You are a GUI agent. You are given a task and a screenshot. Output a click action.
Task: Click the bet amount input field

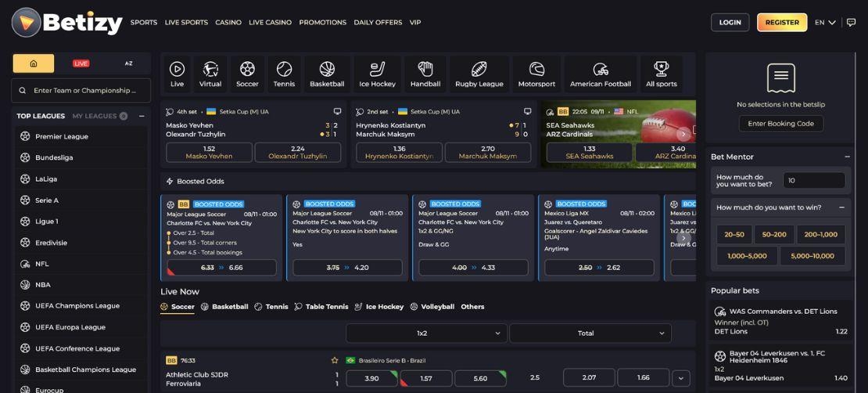click(x=814, y=180)
